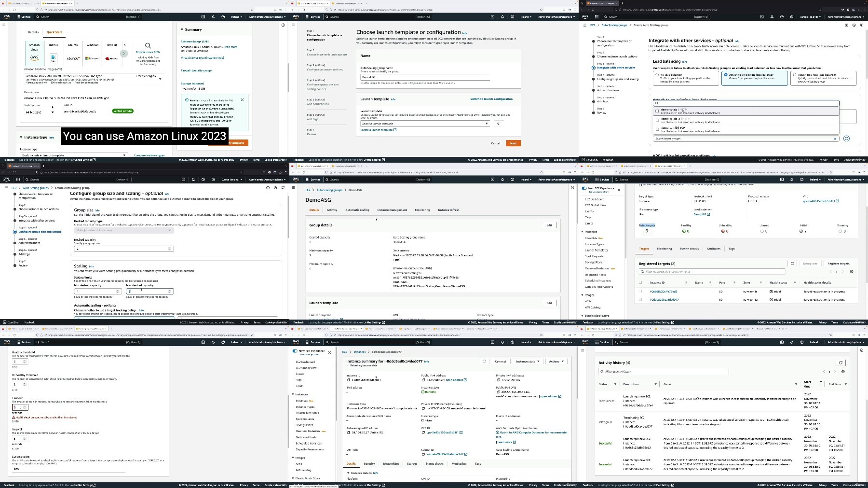868x488 pixels.
Task: Open the Select target groups dropdown
Action: (746, 139)
